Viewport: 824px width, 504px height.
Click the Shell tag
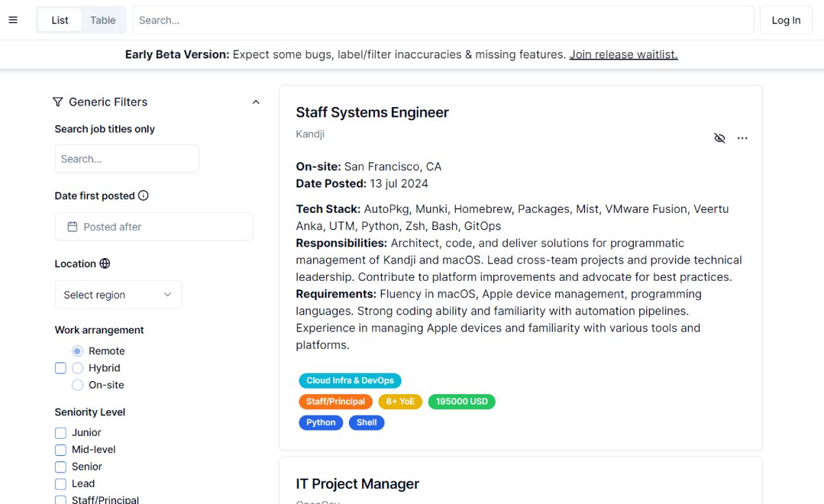click(367, 423)
